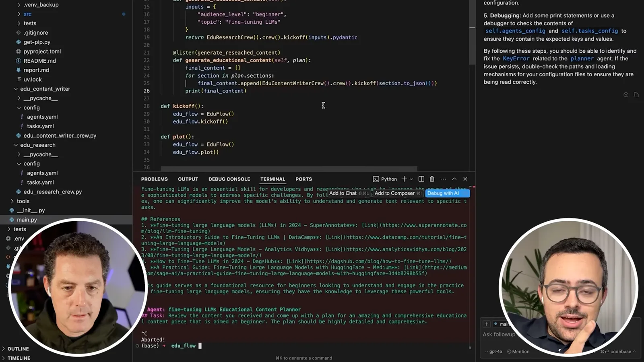This screenshot has height=362, width=644.
Task: Click the Add to Chat button
Action: pos(349,193)
